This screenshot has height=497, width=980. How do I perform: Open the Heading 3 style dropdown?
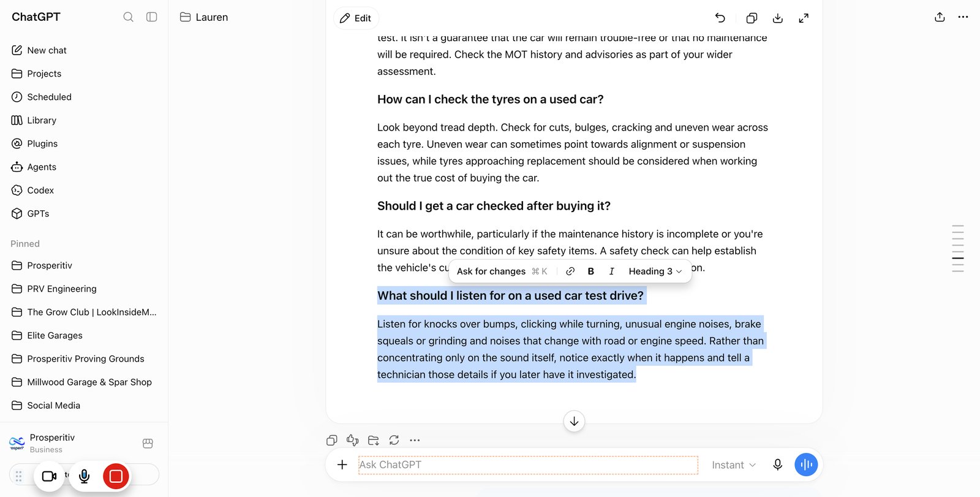coord(655,271)
